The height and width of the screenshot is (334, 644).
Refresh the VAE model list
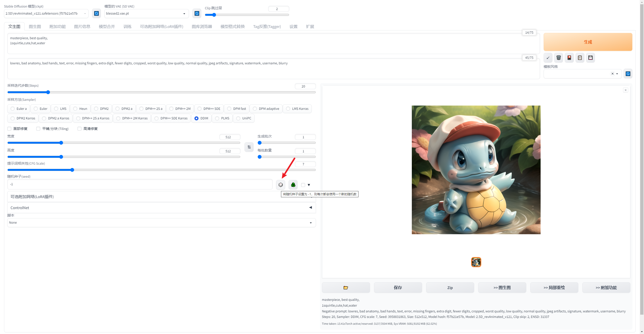click(197, 13)
